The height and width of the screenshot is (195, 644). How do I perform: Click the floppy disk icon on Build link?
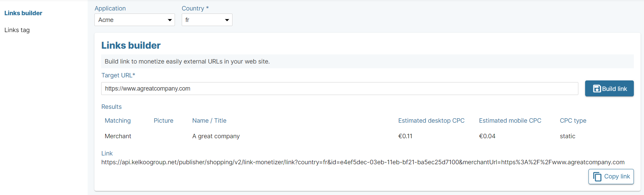tap(597, 89)
